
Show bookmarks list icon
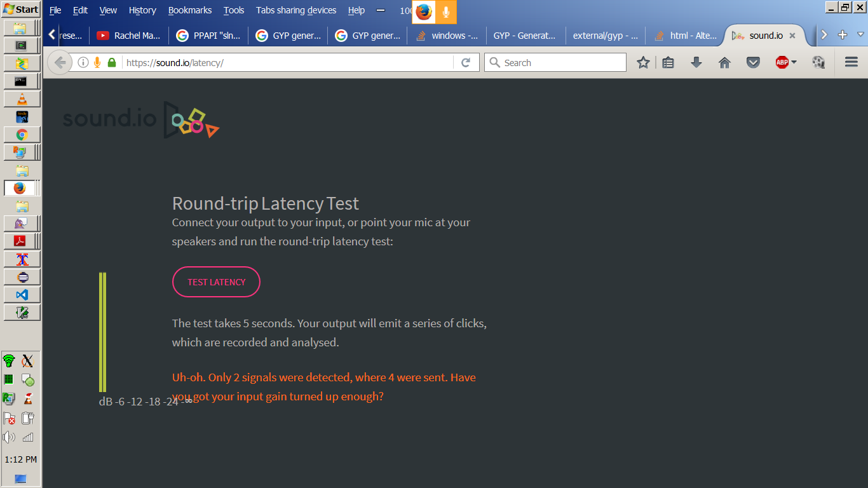click(668, 62)
